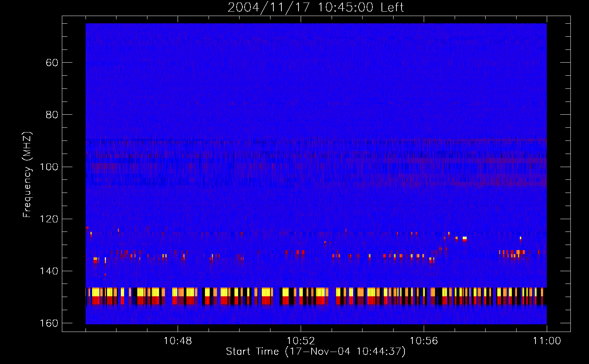Select the 10:48 time axis label

point(178,341)
